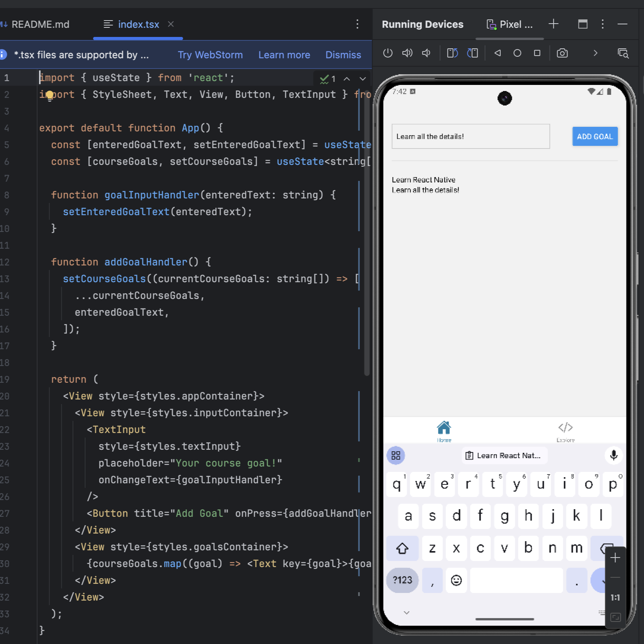Click the 'Learn React Native' goal text
The image size is (644, 644).
(423, 180)
